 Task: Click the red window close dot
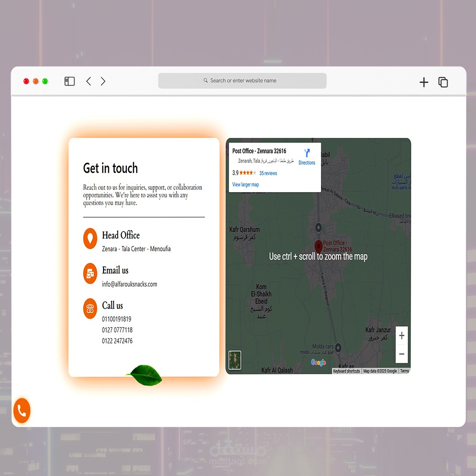pyautogui.click(x=26, y=81)
